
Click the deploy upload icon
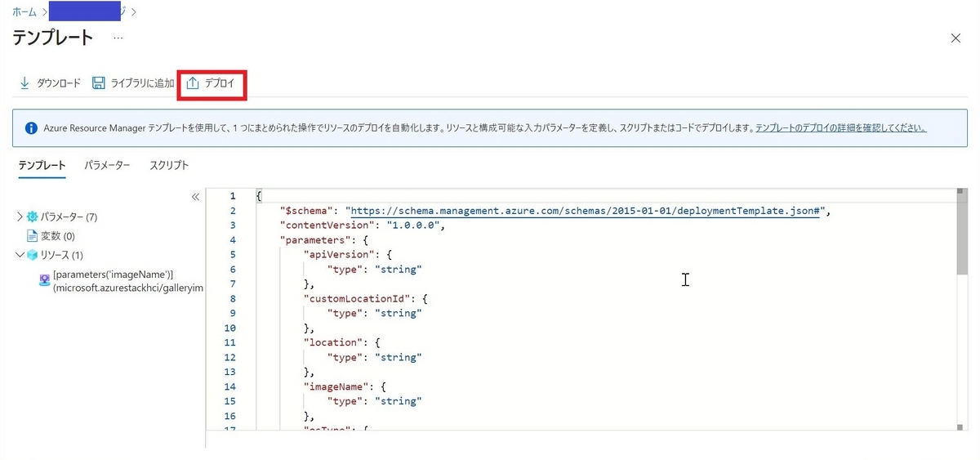click(193, 83)
